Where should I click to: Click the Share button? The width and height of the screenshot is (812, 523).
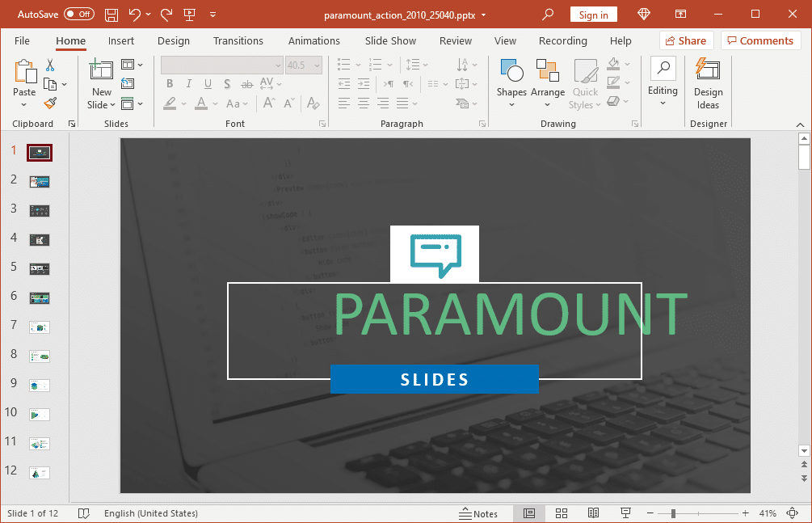[685, 40]
